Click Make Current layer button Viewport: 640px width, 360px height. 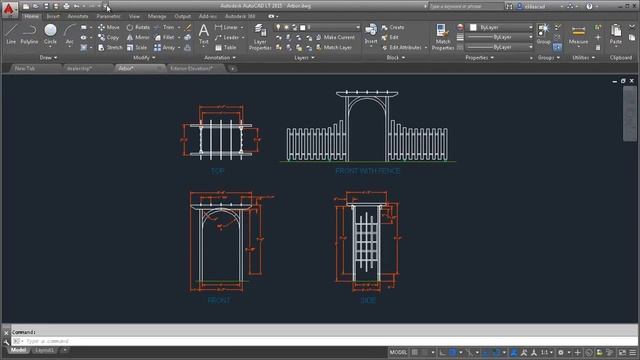pyautogui.click(x=335, y=38)
